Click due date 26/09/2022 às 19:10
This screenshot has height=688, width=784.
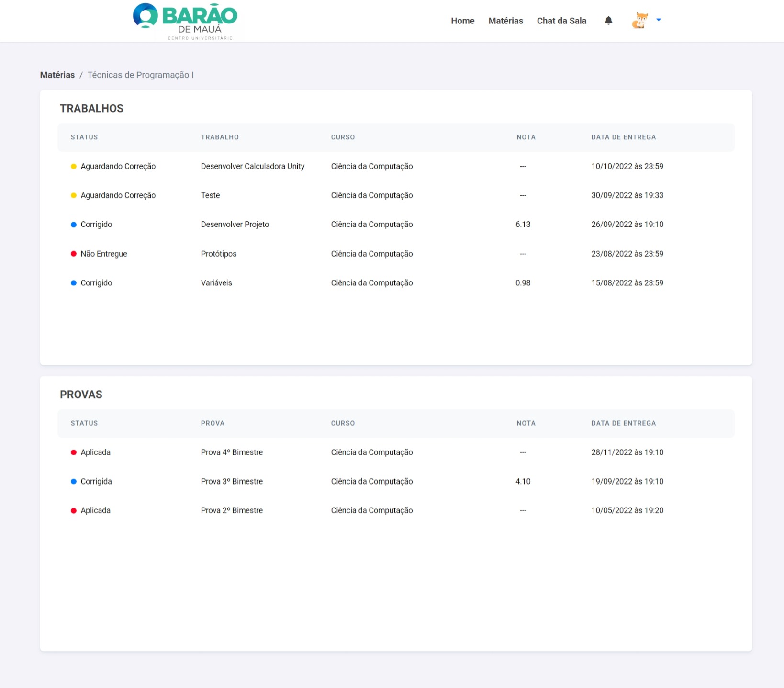click(x=627, y=224)
